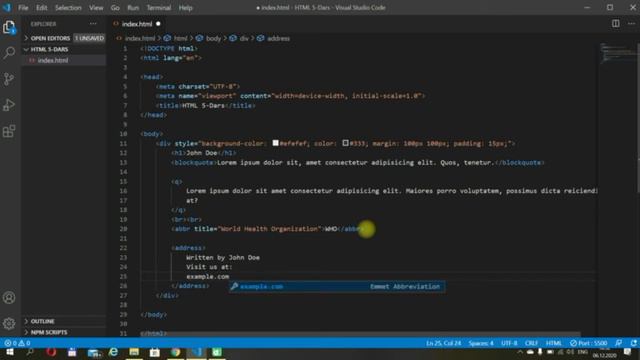This screenshot has height=360, width=640.
Task: Click Spaces: 4 indentation setting
Action: tap(481, 343)
